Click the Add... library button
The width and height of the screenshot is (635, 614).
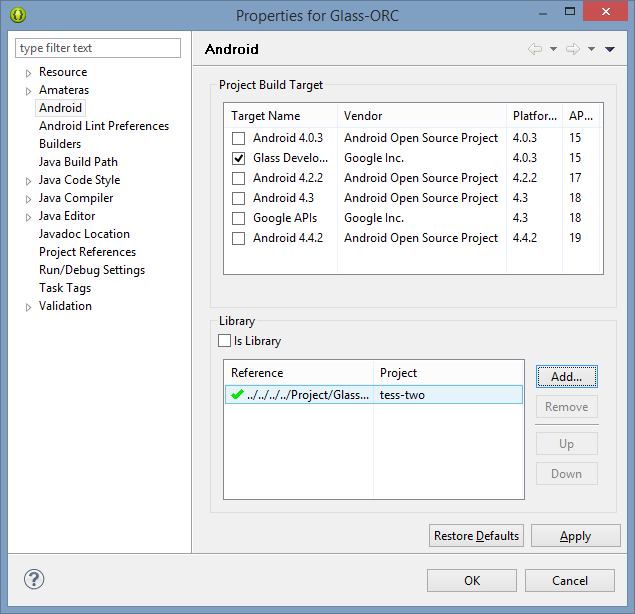coord(567,377)
